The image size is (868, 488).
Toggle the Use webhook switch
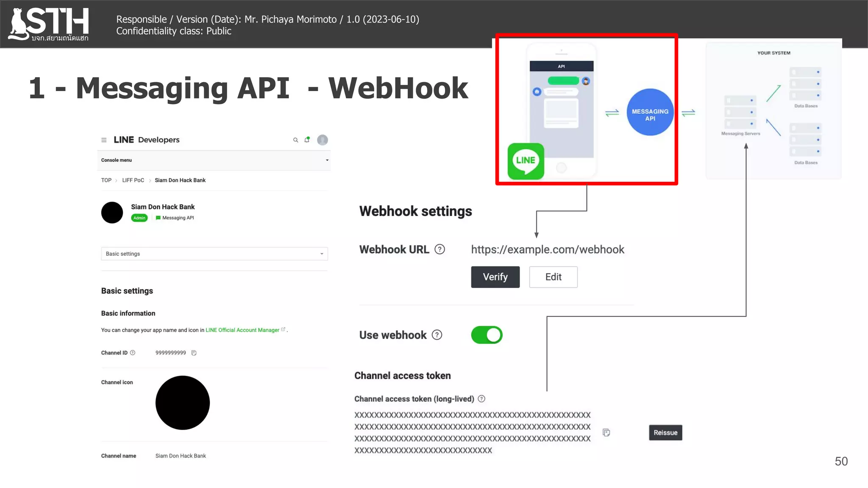point(487,335)
